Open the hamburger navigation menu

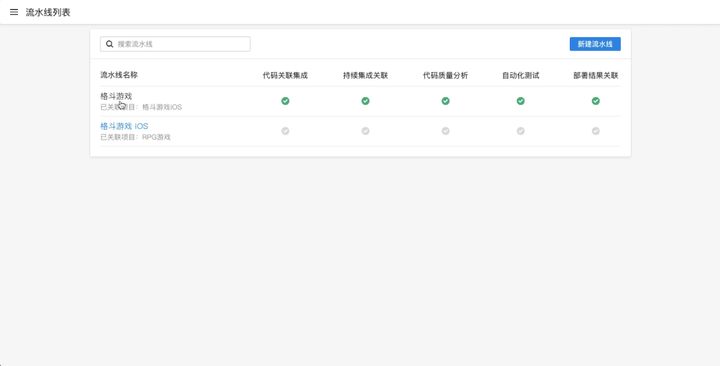[14, 12]
